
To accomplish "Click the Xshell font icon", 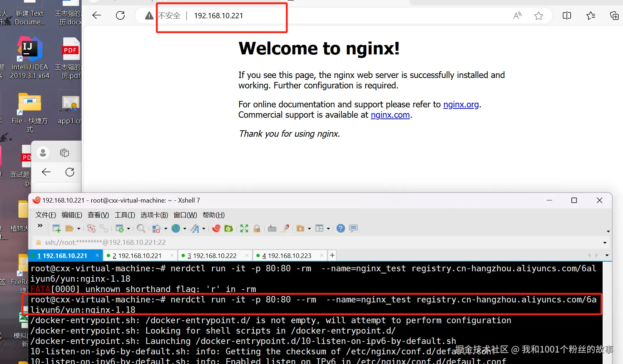I will [x=195, y=228].
